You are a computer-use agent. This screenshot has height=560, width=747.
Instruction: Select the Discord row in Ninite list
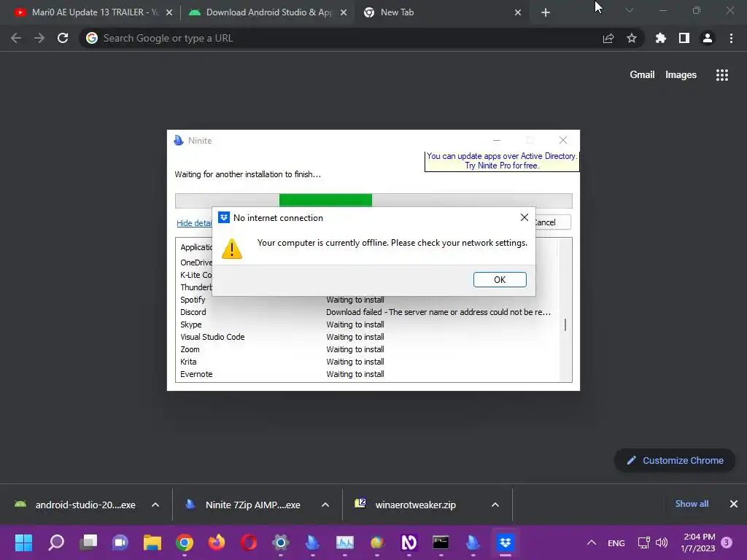[x=367, y=312]
